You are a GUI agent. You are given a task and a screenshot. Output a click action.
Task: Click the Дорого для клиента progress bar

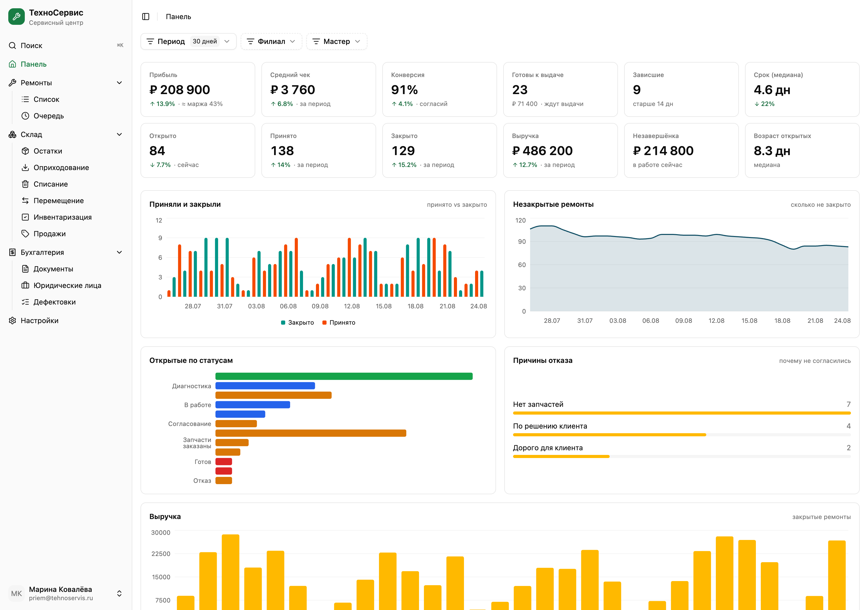[x=682, y=456]
